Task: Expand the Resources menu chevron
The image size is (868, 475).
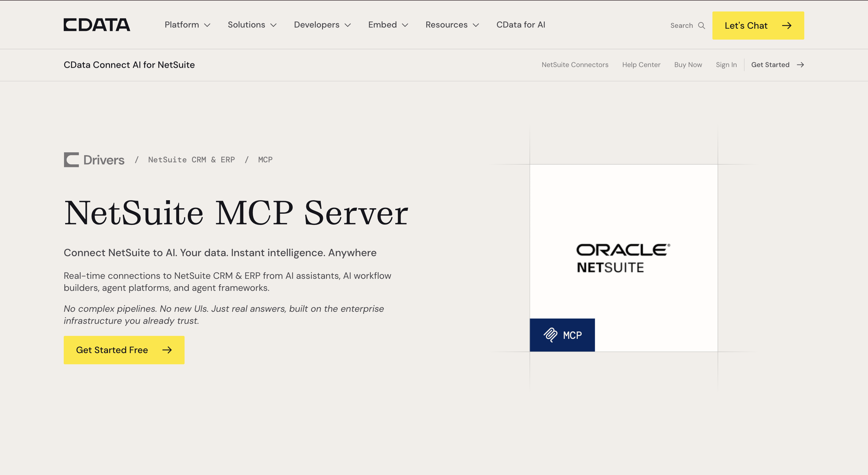Action: click(x=476, y=25)
